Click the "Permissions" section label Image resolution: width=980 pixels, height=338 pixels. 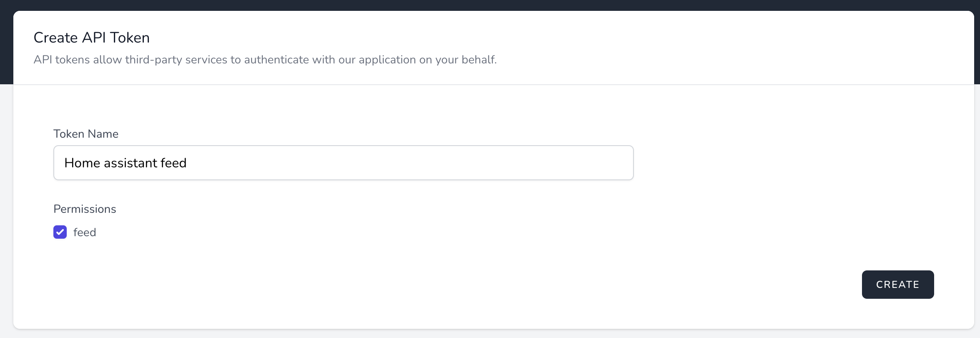tap(85, 209)
